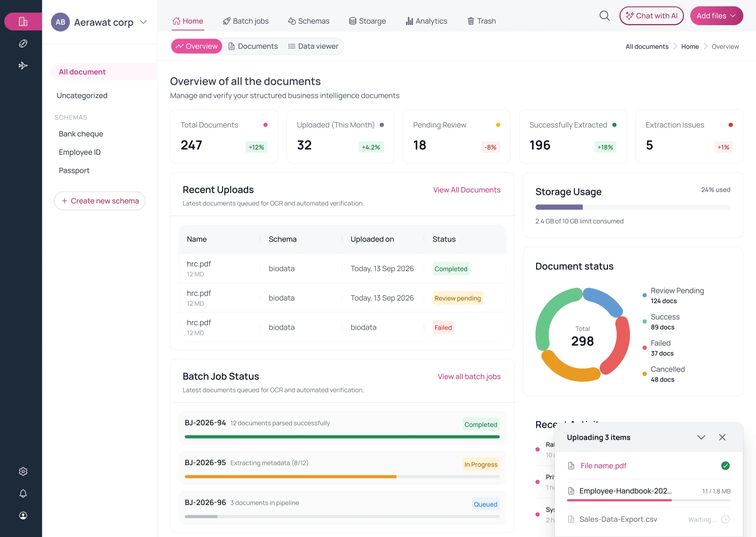Open the building icon in the left rail
Image resolution: width=756 pixels, height=537 pixels.
[x=23, y=21]
